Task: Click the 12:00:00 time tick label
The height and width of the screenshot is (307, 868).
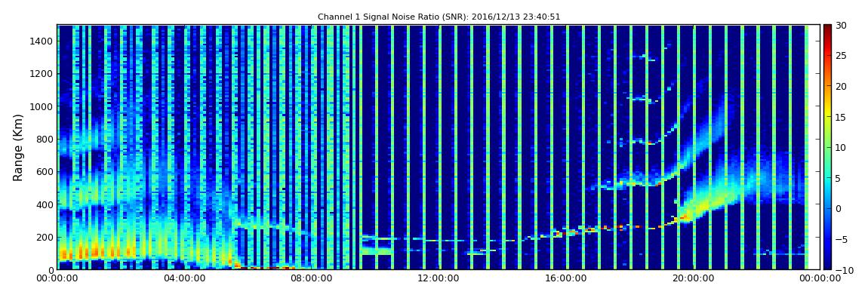Action: tap(437, 279)
